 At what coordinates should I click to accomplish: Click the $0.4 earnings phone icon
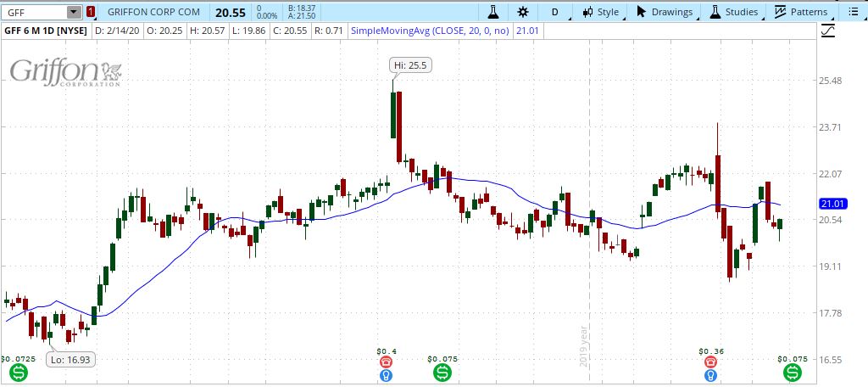[x=387, y=362]
